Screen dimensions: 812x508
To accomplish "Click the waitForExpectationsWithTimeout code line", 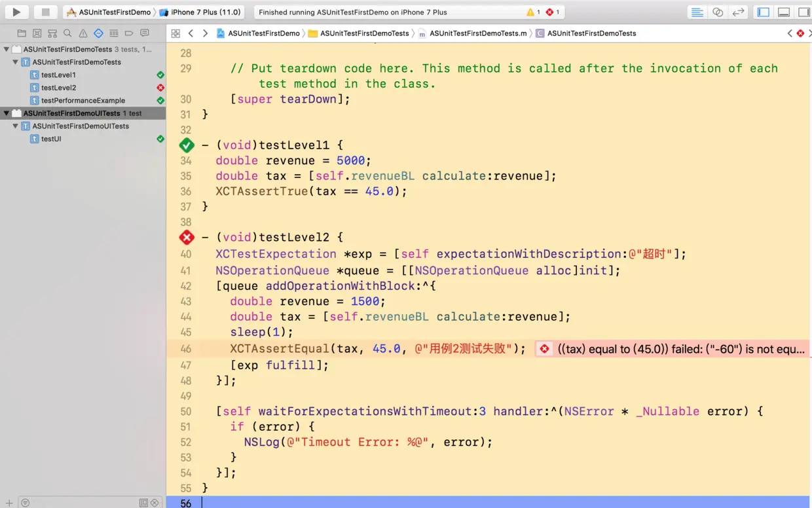I will pos(490,412).
